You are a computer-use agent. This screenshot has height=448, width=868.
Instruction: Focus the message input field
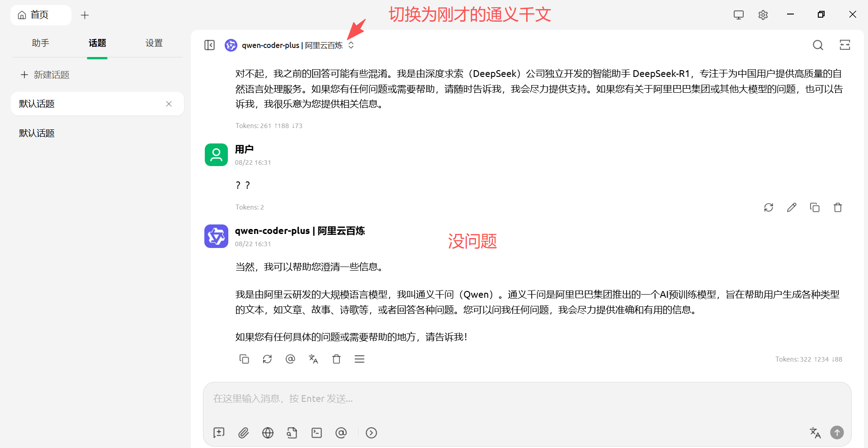[x=527, y=399]
